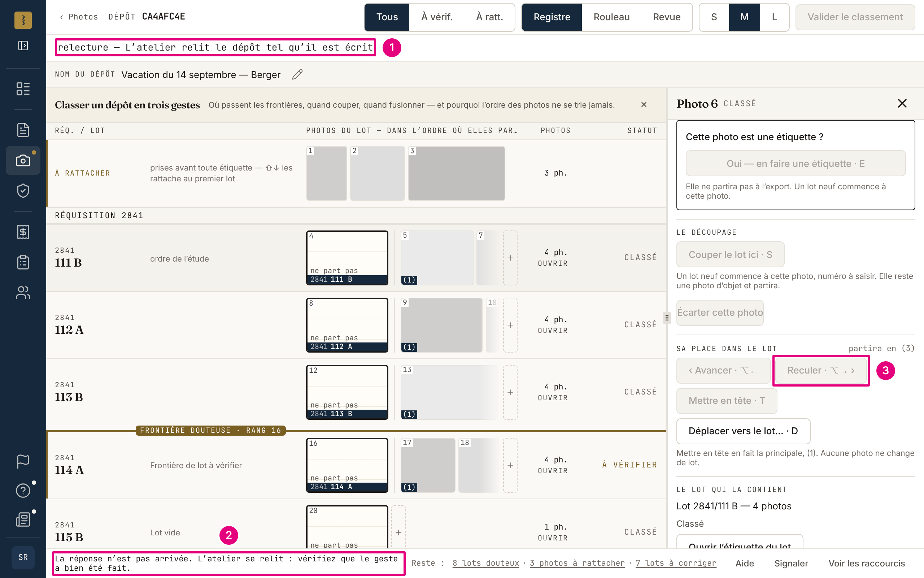Open the camera Photos icon in sidebar
Image resolution: width=924 pixels, height=578 pixels.
pyautogui.click(x=23, y=160)
